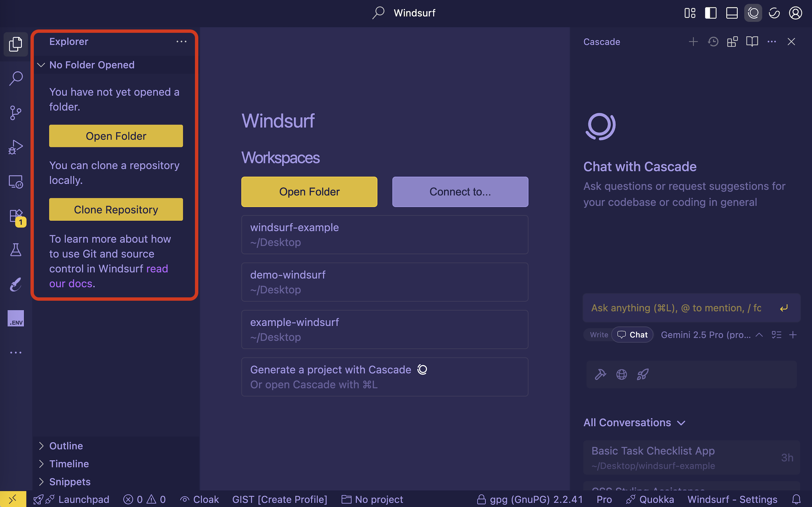Click Clone Repository button
Screen dimensions: 812x507
pos(116,210)
